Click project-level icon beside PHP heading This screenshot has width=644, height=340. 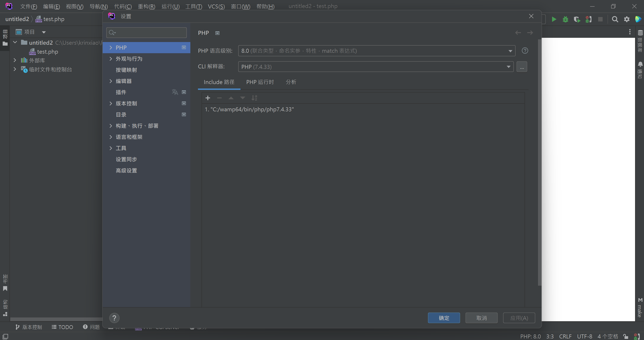[x=217, y=33]
